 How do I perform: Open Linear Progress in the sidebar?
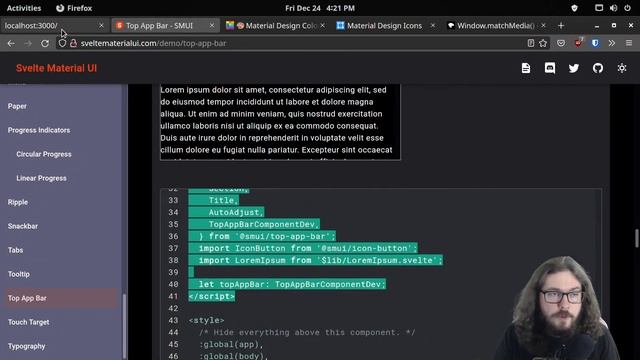tap(41, 178)
